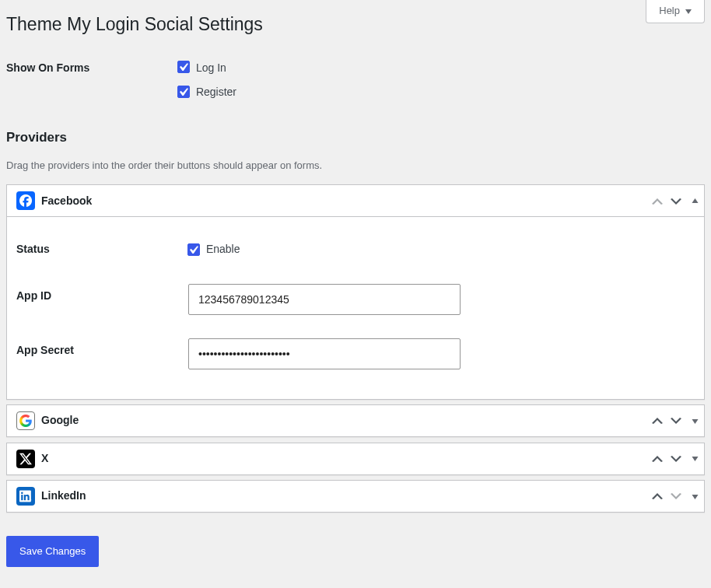Screen dimensions: 711x588
Task: Click the Enable label text
Action: pyautogui.click(x=222, y=249)
